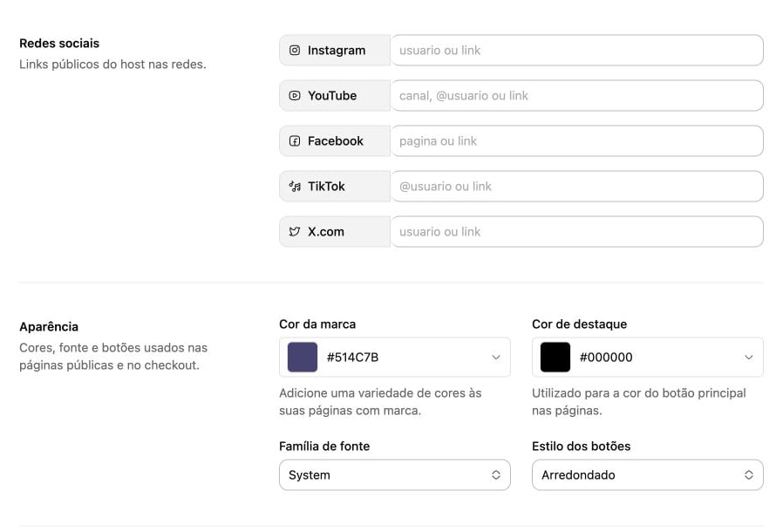
Task: Click the TikTok label
Action: (x=326, y=187)
